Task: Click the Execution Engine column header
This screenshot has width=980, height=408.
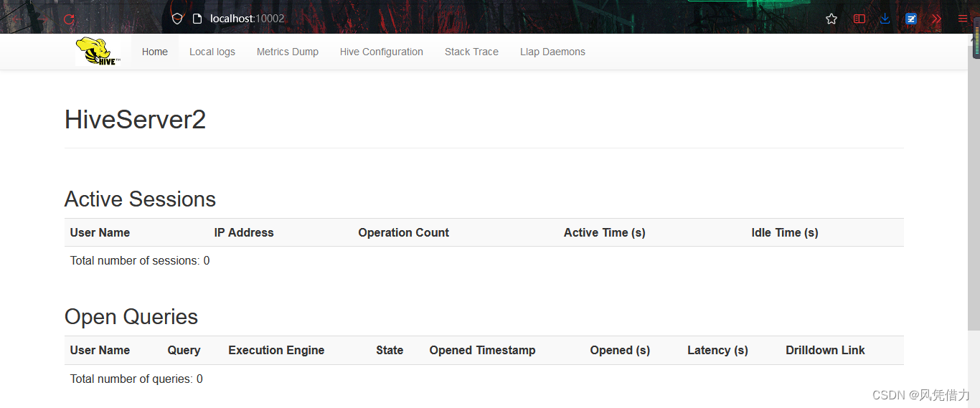Action: click(x=276, y=350)
